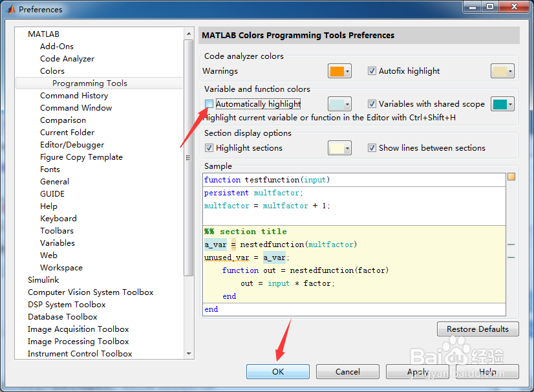
Task: Click the tree panel scrollbar thumb
Action: (189, 157)
